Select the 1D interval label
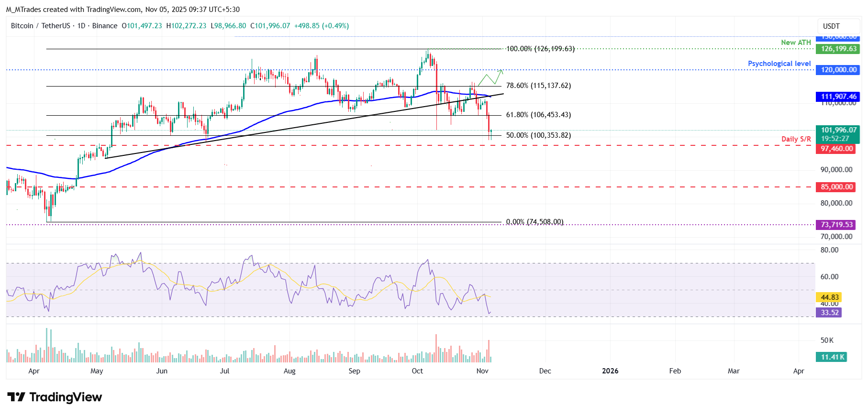The image size is (868, 415). tap(81, 26)
